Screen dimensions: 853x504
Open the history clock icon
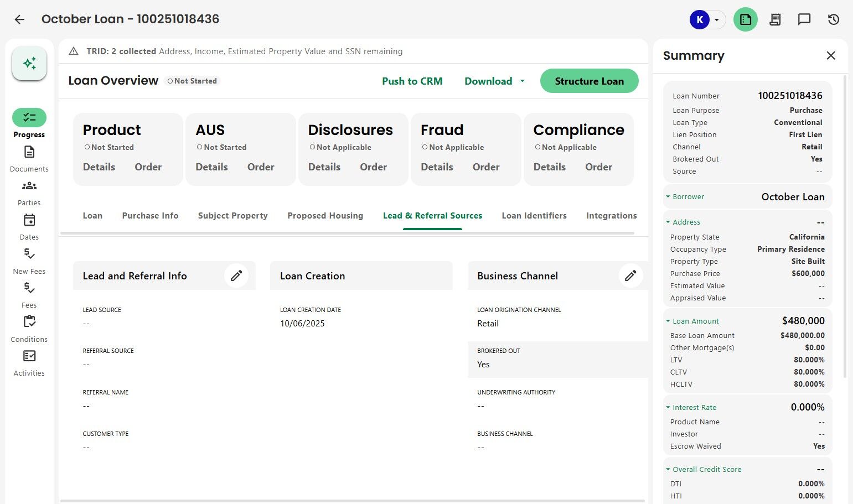pyautogui.click(x=834, y=19)
